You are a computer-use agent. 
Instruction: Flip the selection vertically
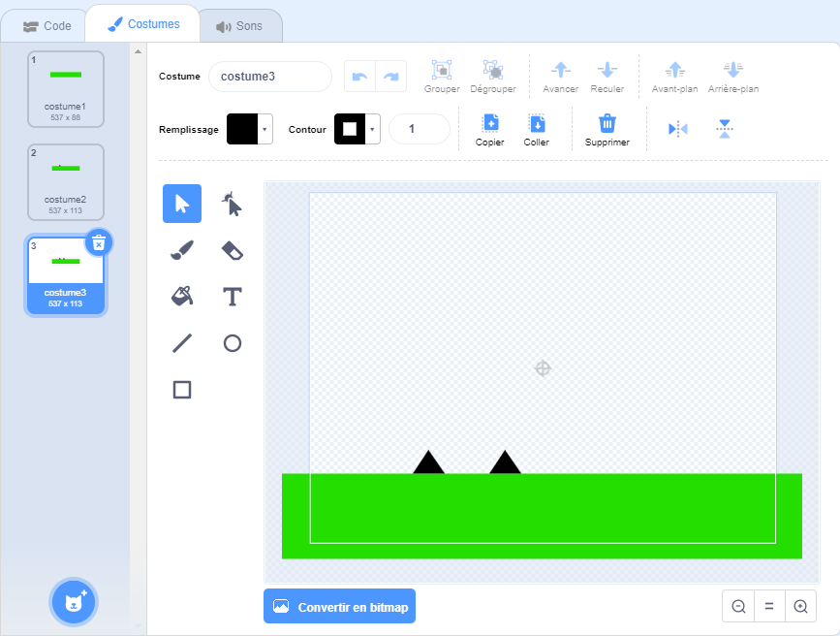[725, 129]
